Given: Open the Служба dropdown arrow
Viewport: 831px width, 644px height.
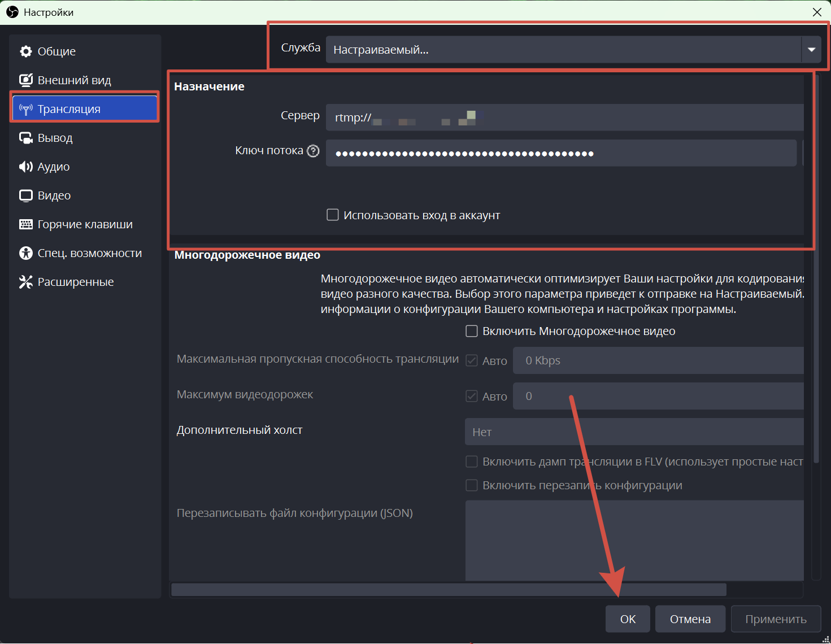Looking at the screenshot, I should (811, 50).
